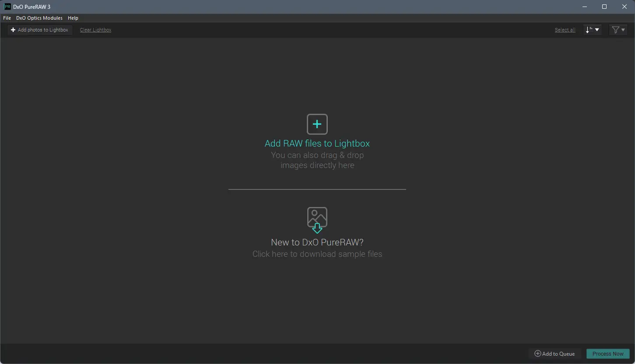This screenshot has width=635, height=364.
Task: Click the Clear Lightbox link
Action: coord(95,30)
